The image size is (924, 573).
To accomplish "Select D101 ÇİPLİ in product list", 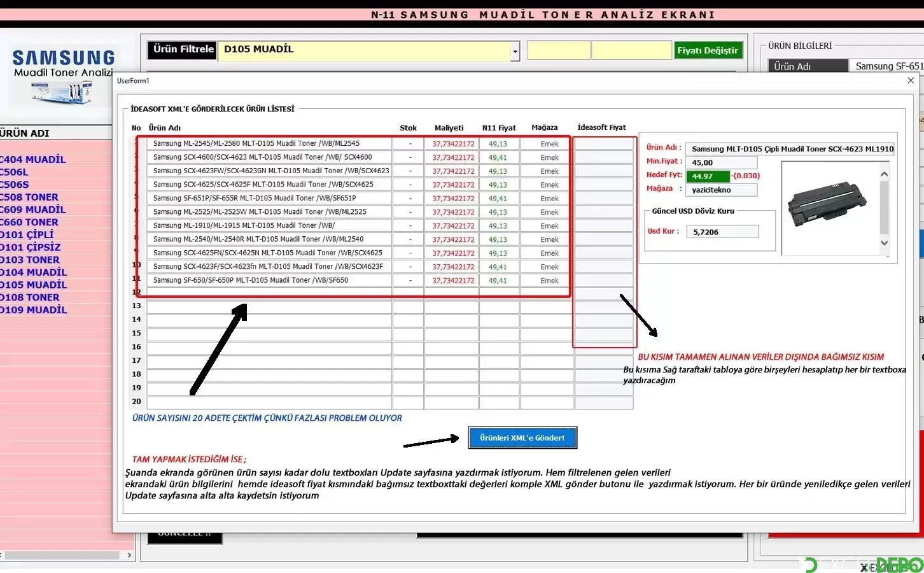I will [27, 235].
